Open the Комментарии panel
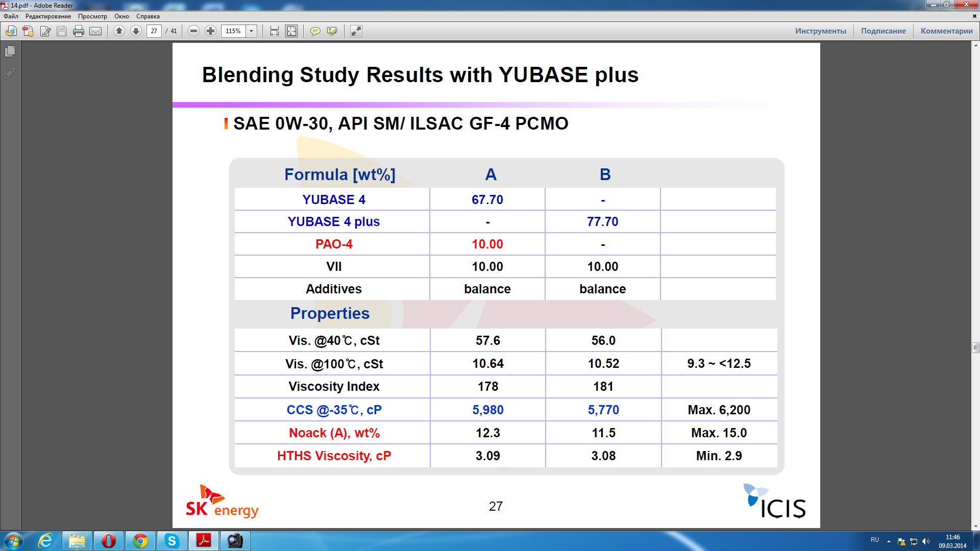This screenshot has height=551, width=980. (x=947, y=31)
